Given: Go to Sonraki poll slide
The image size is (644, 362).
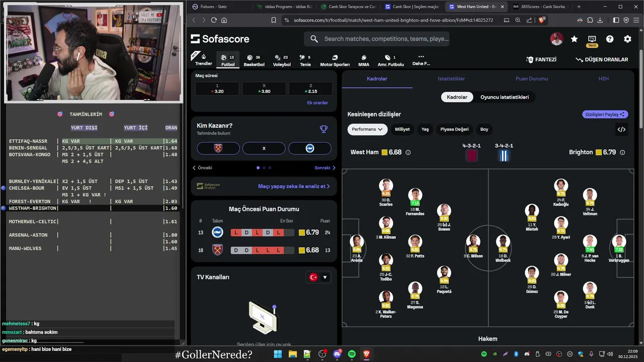Looking at the screenshot, I should (x=325, y=168).
